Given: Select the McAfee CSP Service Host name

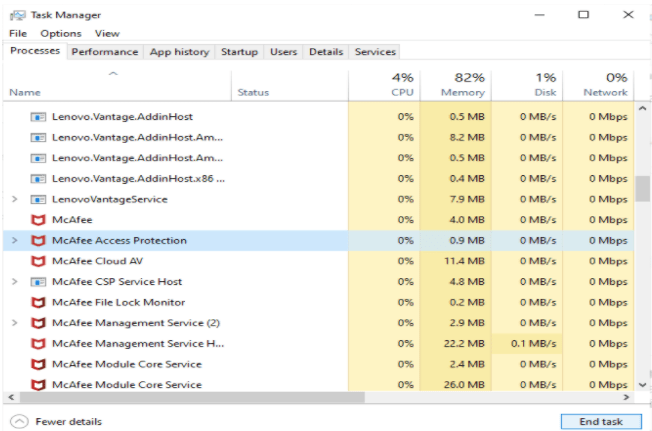Looking at the screenshot, I should click(117, 281).
